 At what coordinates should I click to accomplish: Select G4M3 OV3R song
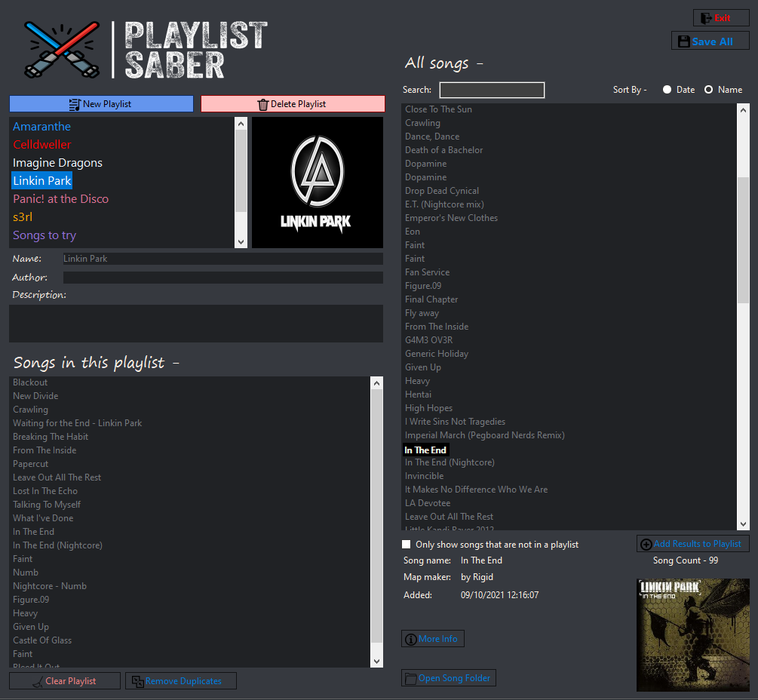429,340
